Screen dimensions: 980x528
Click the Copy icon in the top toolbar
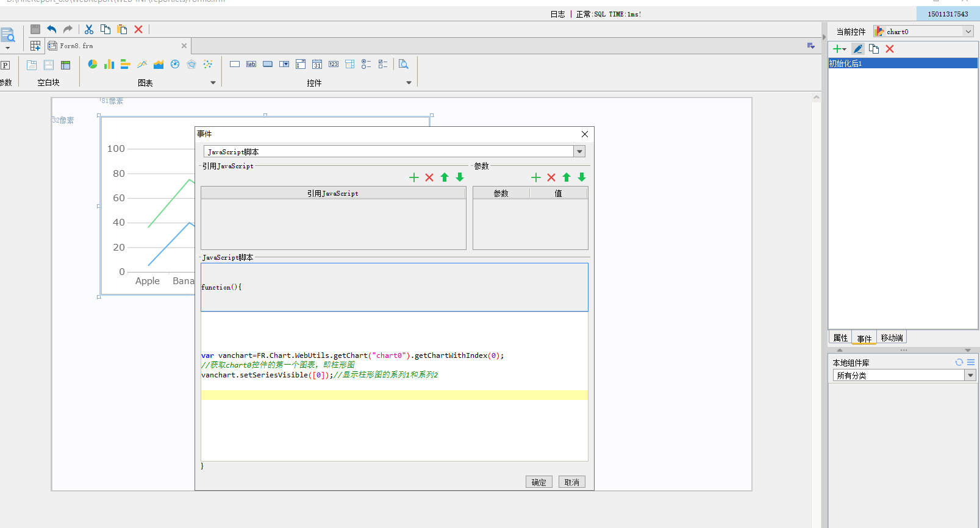106,29
